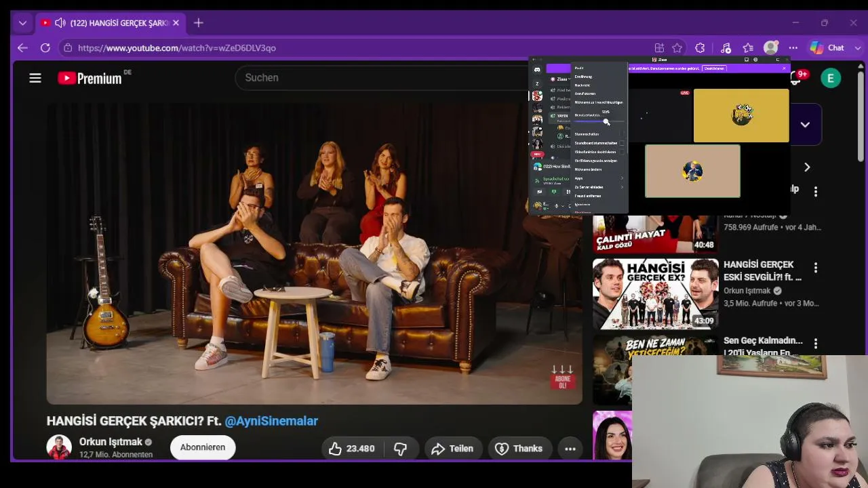Open Orkun Işıtmak channel avatar
The image size is (868, 488).
click(59, 447)
